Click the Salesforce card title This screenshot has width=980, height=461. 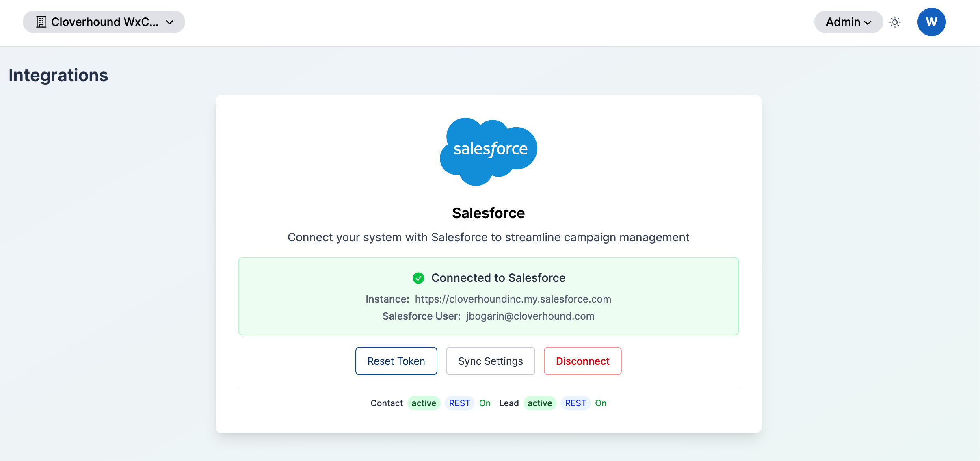click(489, 213)
